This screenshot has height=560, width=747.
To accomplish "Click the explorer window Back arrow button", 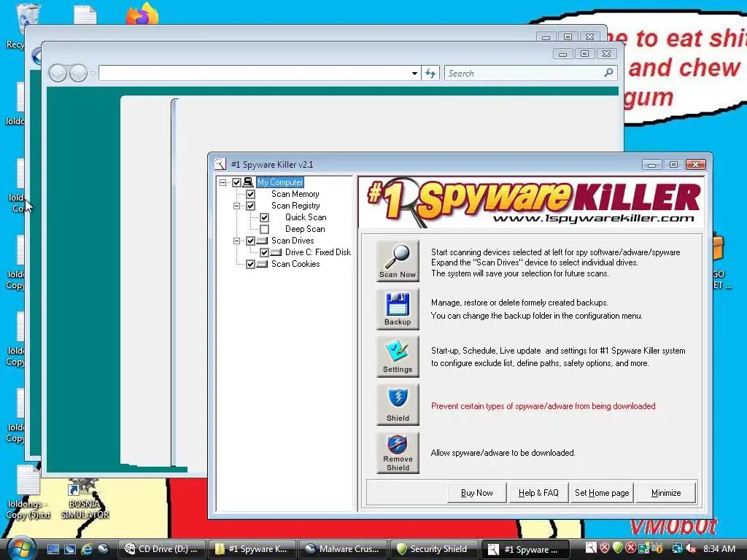I will tap(58, 74).
